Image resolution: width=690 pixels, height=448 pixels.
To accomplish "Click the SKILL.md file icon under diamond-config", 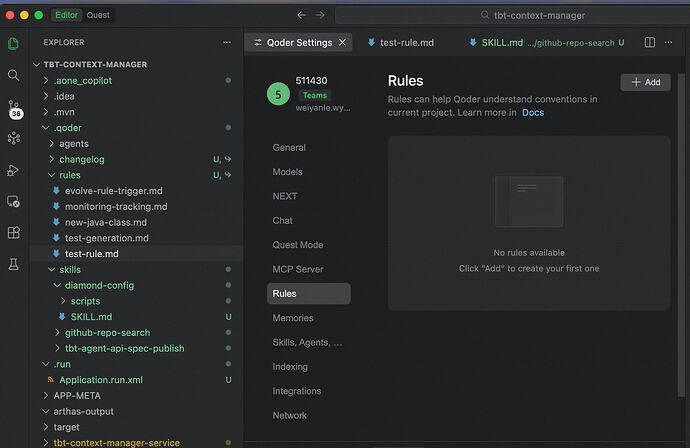I will tap(62, 316).
